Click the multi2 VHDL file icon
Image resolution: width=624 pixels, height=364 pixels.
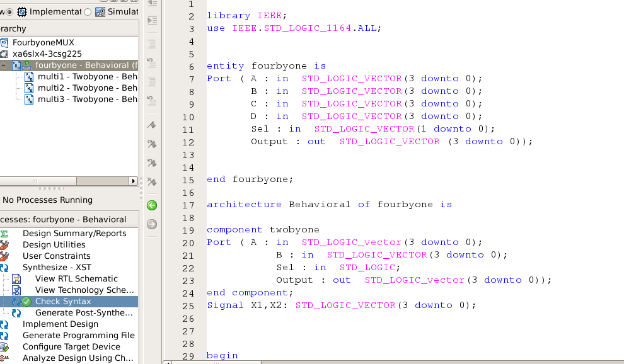pyautogui.click(x=29, y=88)
